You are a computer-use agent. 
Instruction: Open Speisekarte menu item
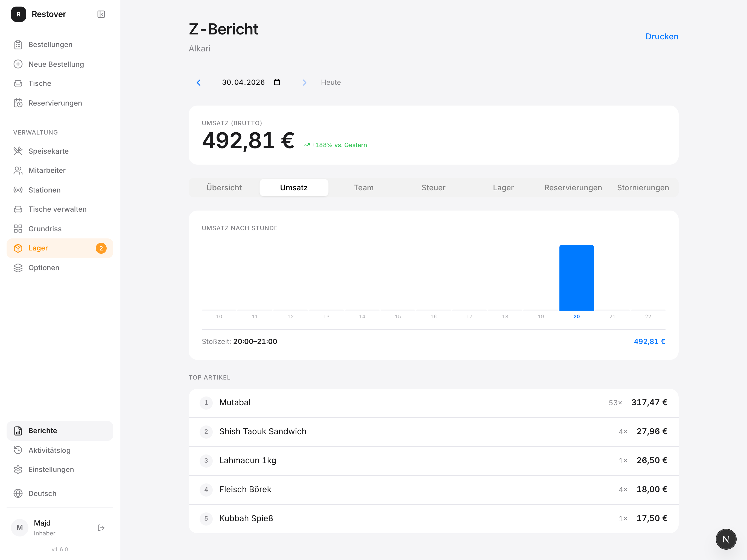[x=60, y=151]
